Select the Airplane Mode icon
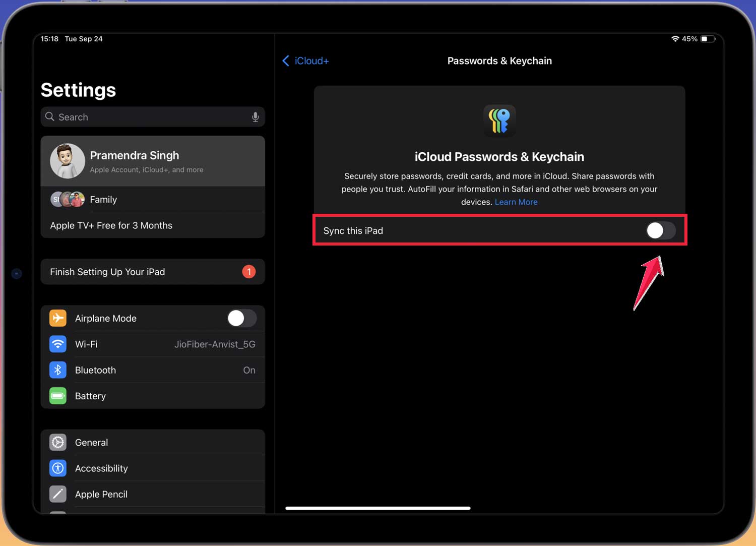The image size is (756, 546). 57,318
